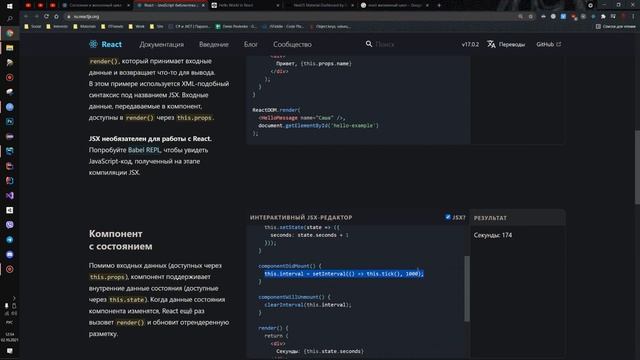Toggle the JSX? checkbox in the editor
Viewport: 640px width, 360px height.
coord(448,217)
